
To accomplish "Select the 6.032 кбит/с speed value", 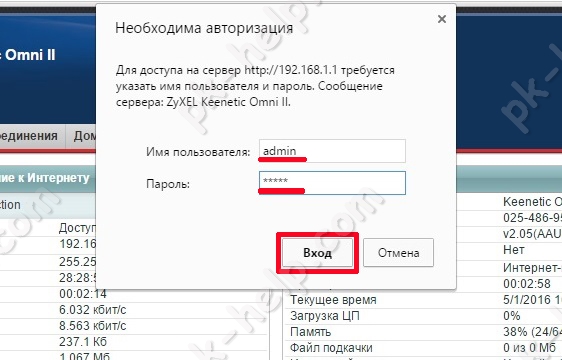I will pyautogui.click(x=93, y=309).
